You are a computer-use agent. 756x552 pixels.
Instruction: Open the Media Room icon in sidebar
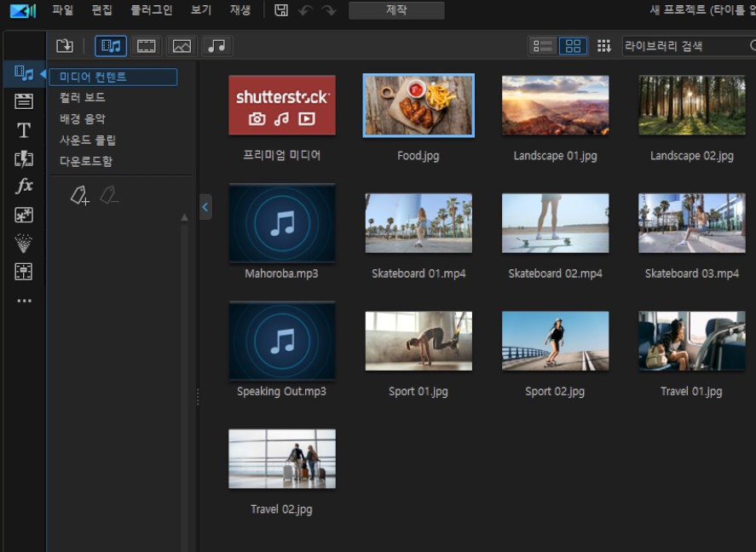[24, 74]
